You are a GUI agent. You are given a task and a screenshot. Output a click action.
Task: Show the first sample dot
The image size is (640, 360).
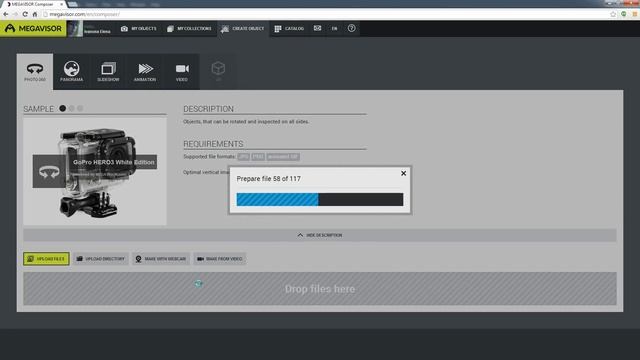[x=62, y=108]
